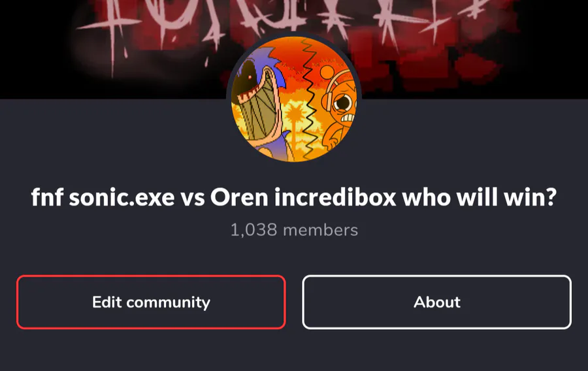Tap the community title text
This screenshot has width=588, height=371.
tap(294, 197)
